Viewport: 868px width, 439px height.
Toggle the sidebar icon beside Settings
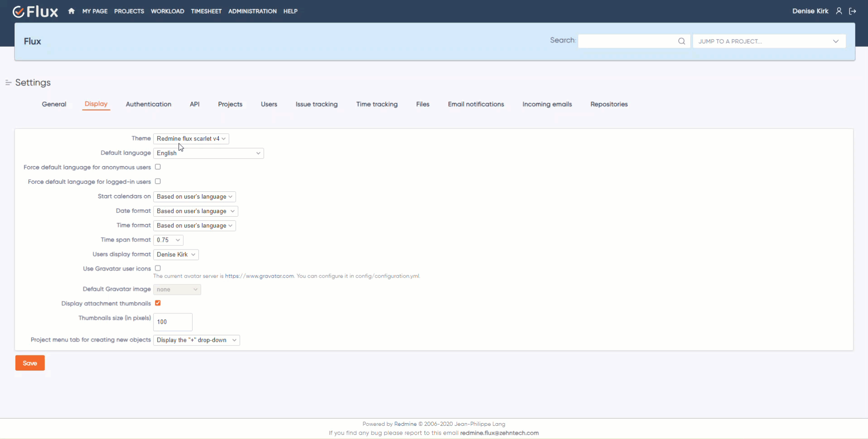pyautogui.click(x=8, y=83)
